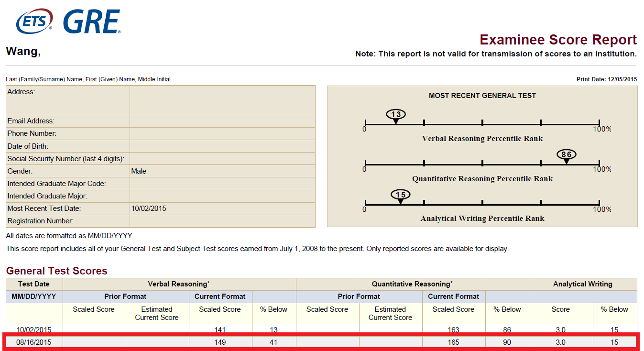
Task: Click the 10/02/2015 date in scores table
Action: (x=34, y=330)
